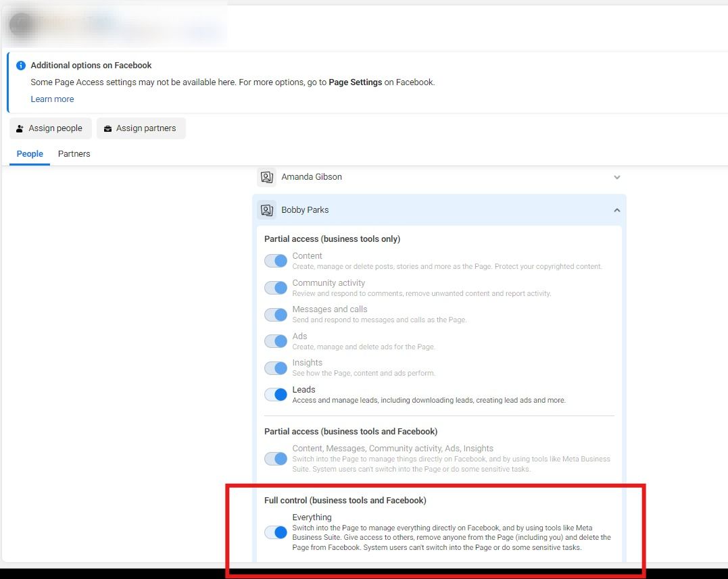Select the People tab
728x579 pixels.
[x=30, y=154]
